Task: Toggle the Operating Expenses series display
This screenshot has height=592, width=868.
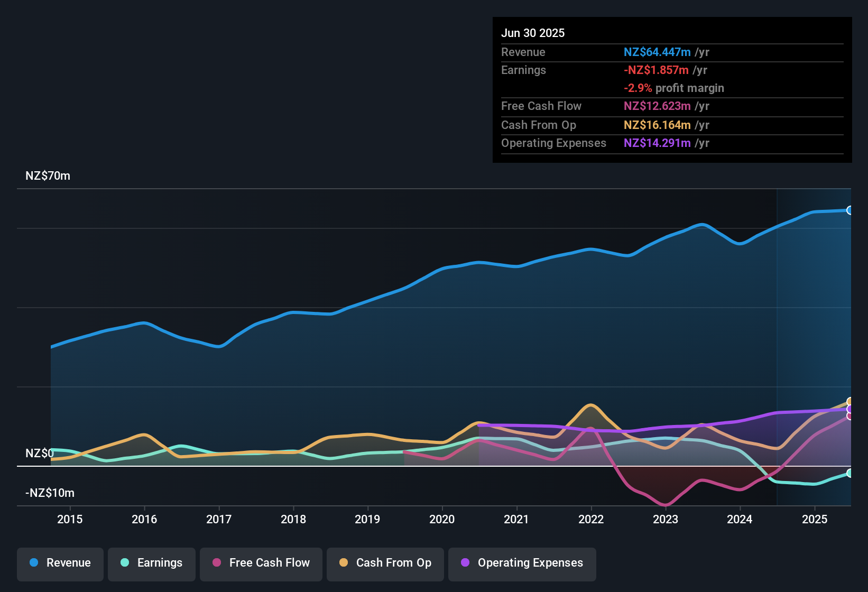Action: point(522,563)
